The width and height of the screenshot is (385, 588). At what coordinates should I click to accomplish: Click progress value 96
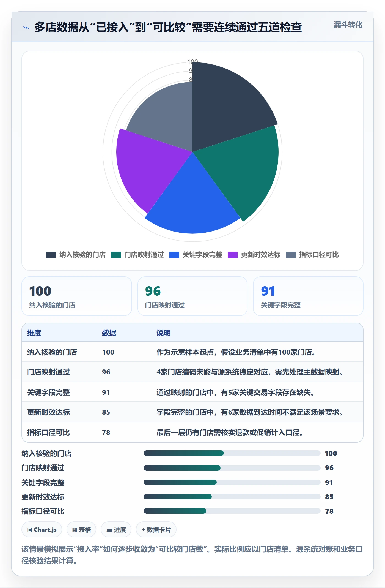tap(329, 468)
